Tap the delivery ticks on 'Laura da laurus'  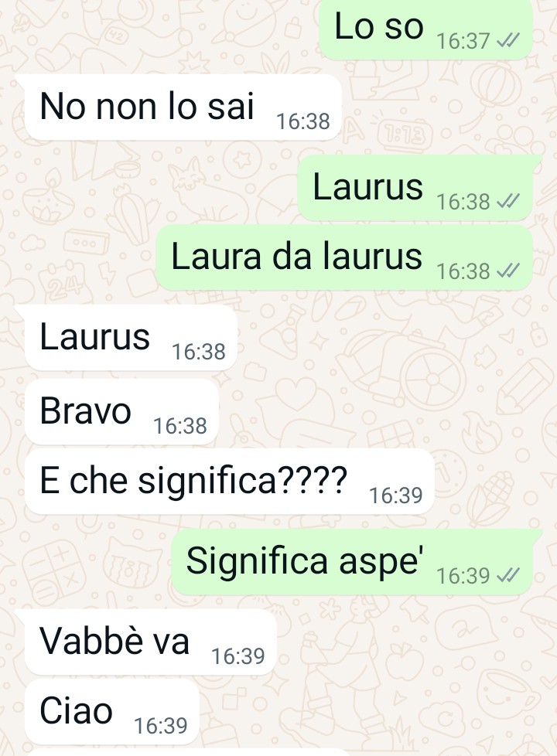coord(508,271)
